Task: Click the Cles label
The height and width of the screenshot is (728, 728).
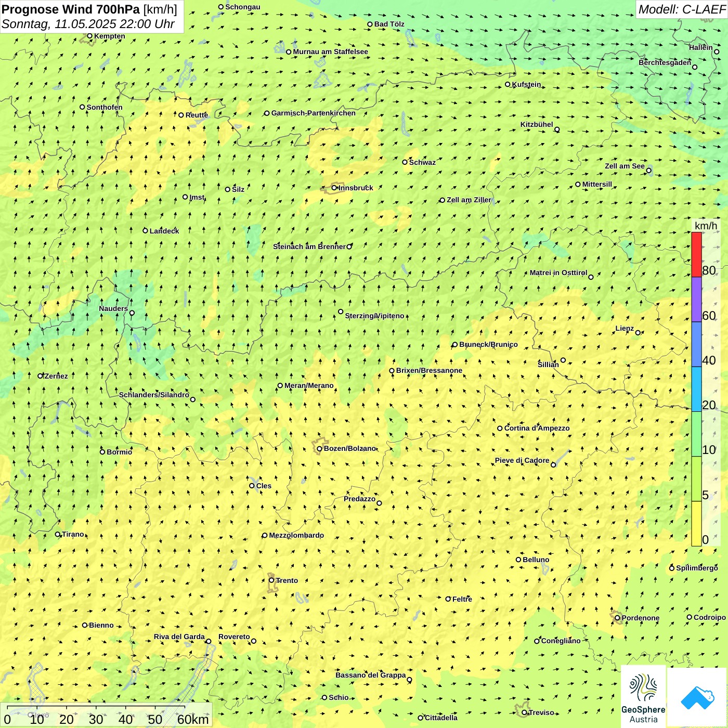Action: pos(264,486)
